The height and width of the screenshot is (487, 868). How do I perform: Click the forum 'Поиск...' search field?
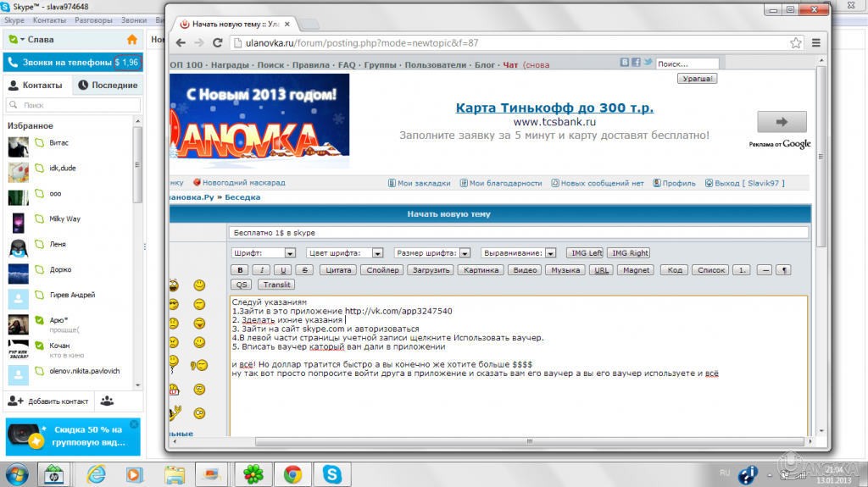687,64
